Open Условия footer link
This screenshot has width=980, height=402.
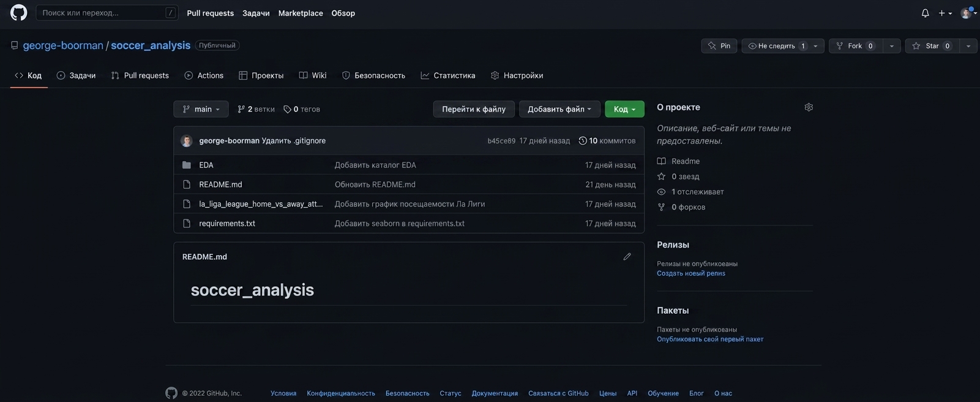point(283,393)
